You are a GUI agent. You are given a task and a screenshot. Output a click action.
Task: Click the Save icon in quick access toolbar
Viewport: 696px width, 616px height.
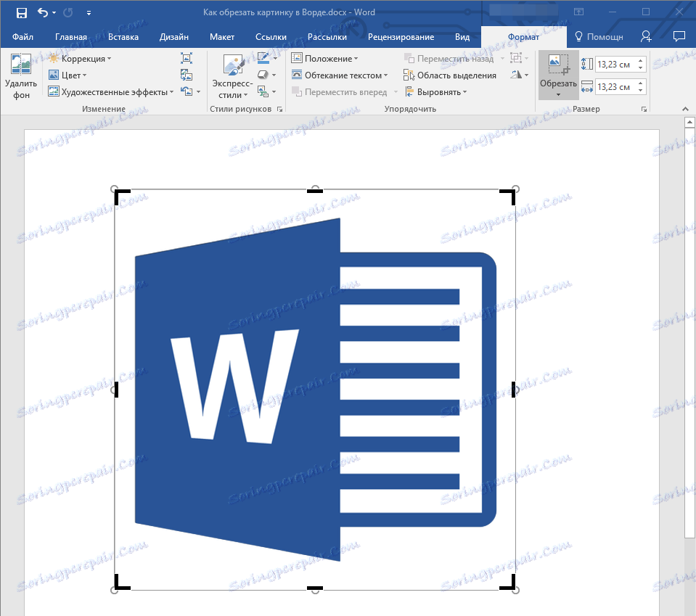(21, 12)
